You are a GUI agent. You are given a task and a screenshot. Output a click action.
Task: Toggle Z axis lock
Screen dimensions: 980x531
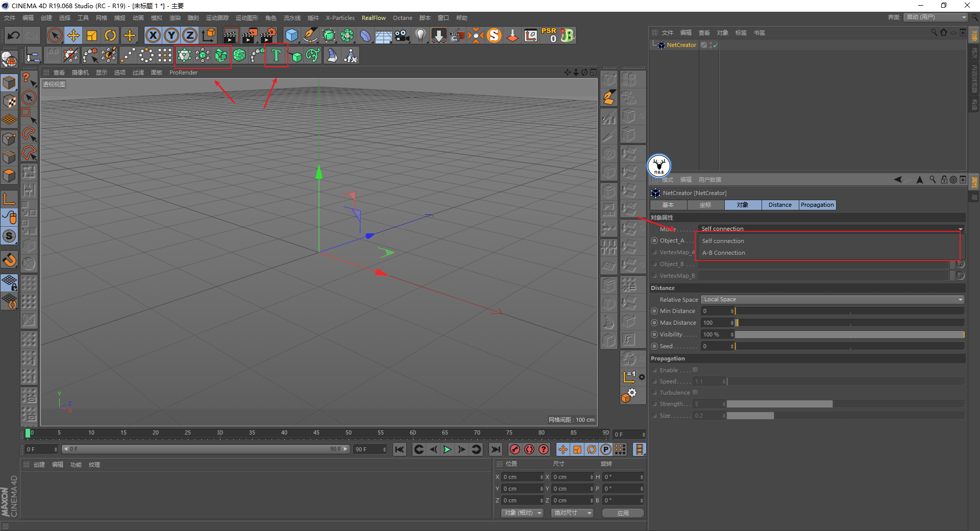point(190,35)
